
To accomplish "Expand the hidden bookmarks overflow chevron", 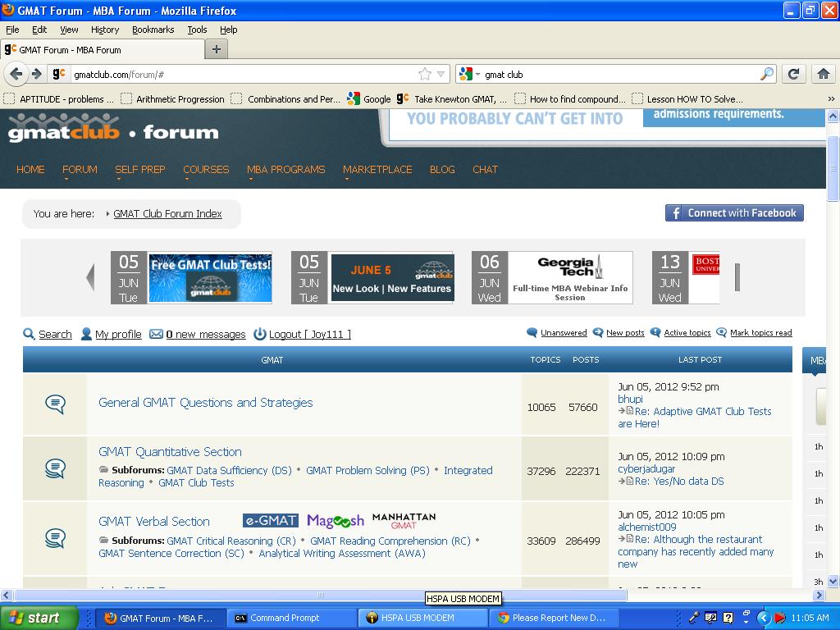I will 830,98.
